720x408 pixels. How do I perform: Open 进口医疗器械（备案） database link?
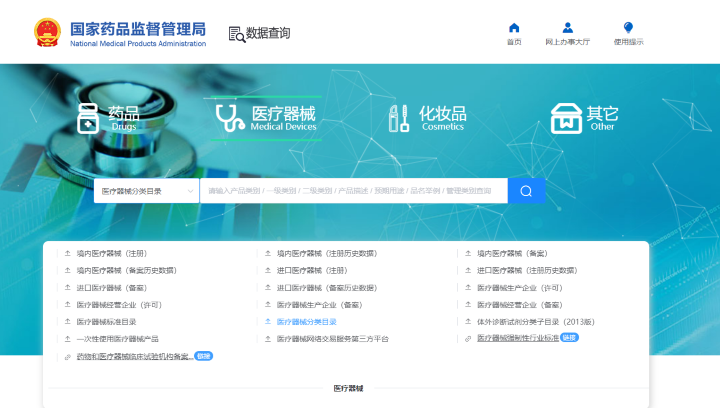tap(112, 287)
